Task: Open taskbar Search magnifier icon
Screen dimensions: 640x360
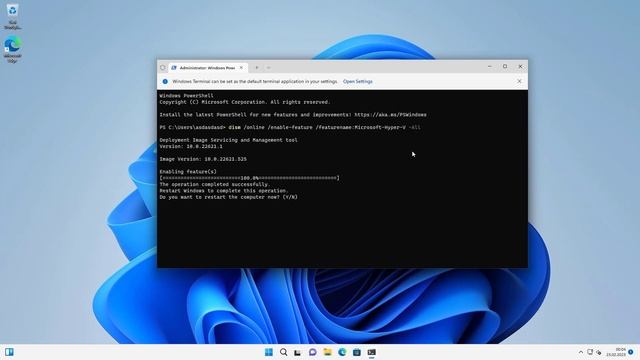Action: pos(284,352)
